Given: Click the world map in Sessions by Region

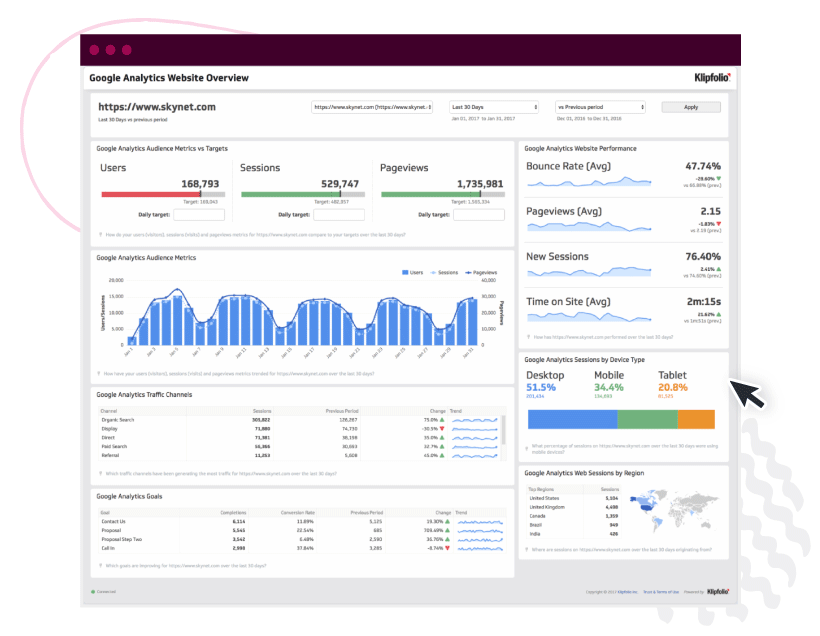Looking at the screenshot, I should [x=674, y=509].
